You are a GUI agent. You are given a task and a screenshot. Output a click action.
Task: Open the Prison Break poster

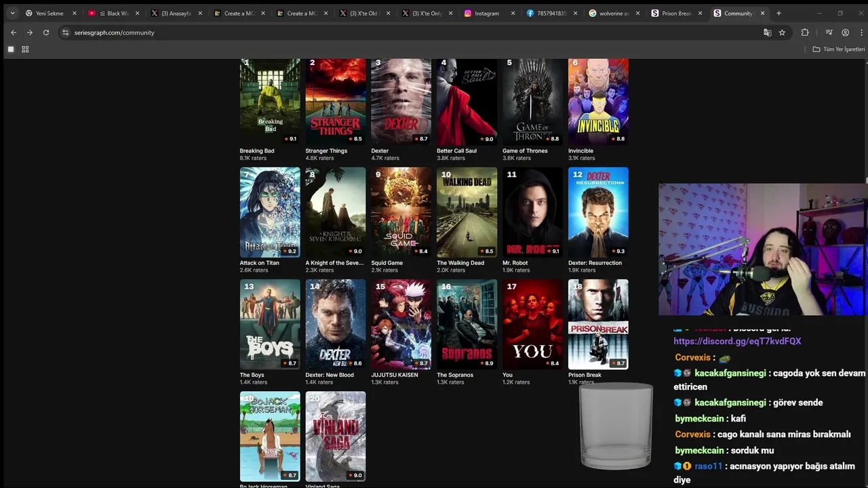(599, 324)
